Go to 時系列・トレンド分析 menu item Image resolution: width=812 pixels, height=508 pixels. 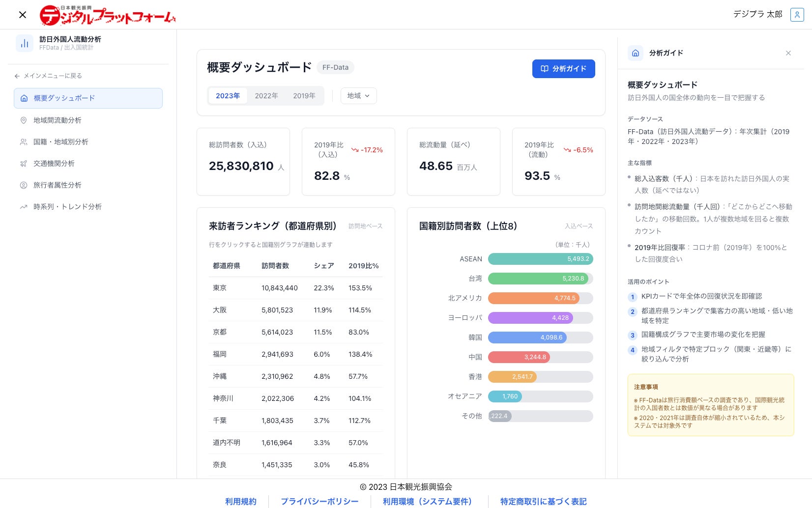[88, 207]
